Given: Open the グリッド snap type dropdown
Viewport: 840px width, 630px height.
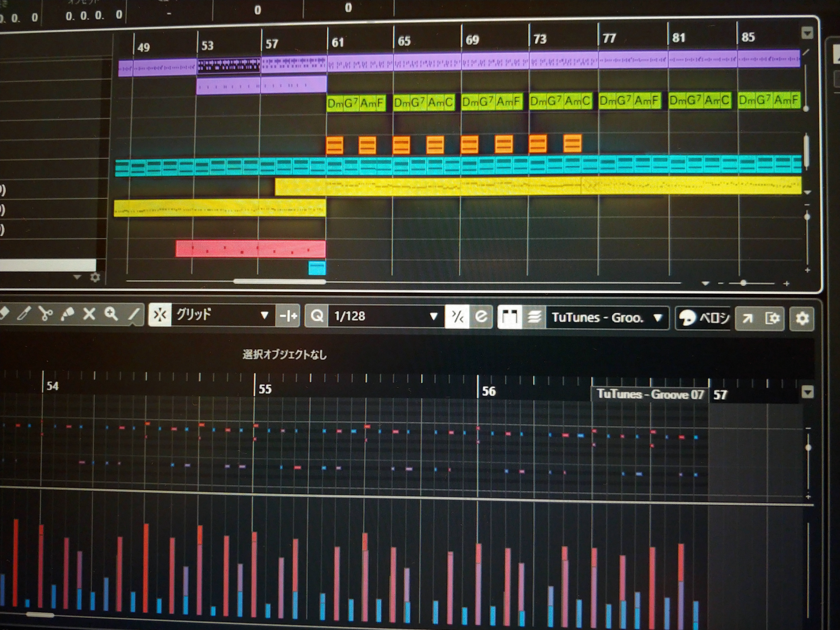Looking at the screenshot, I should point(223,315).
